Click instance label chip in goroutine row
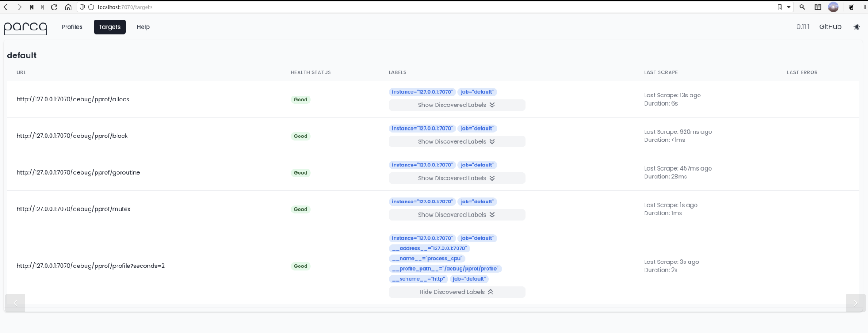The height and width of the screenshot is (333, 868). pyautogui.click(x=422, y=165)
